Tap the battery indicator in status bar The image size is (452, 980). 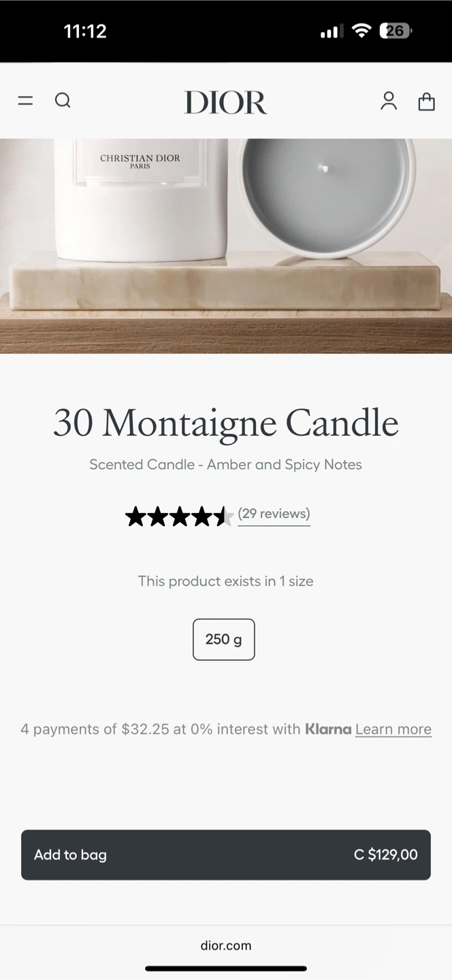[x=395, y=31]
